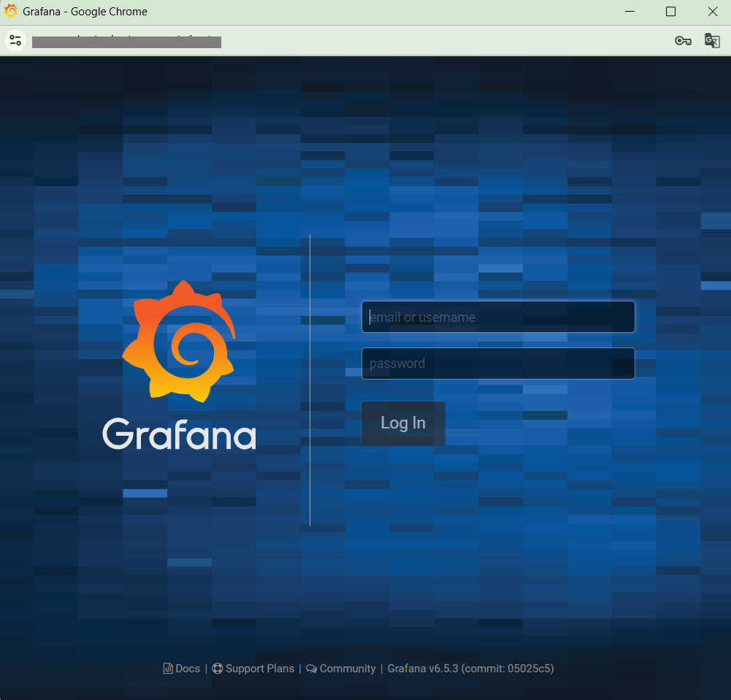
Task: Click the Log In button
Action: pyautogui.click(x=403, y=423)
